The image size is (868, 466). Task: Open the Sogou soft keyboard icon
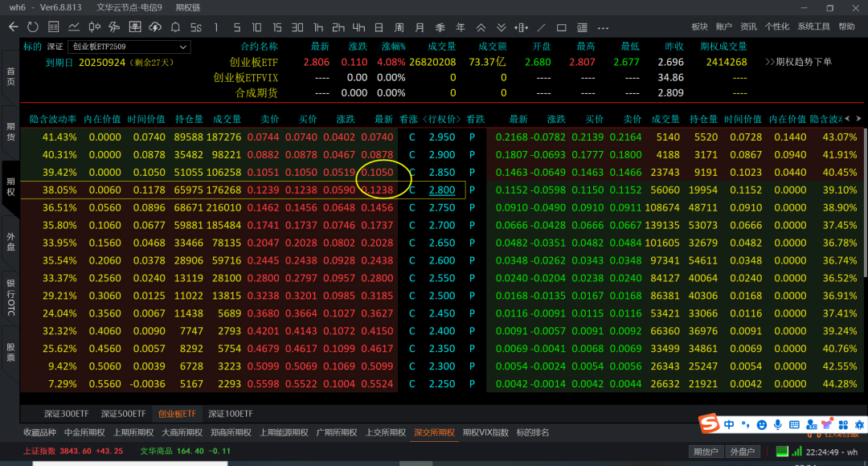coord(794,424)
